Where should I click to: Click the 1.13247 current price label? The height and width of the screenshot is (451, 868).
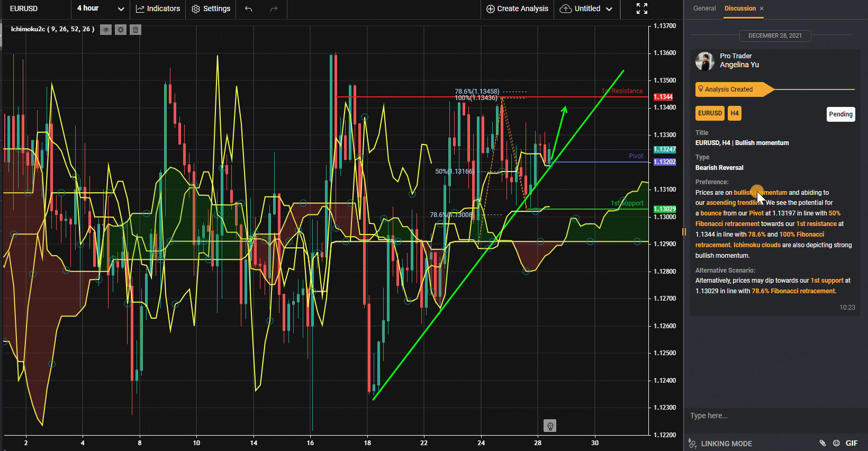[x=665, y=149]
